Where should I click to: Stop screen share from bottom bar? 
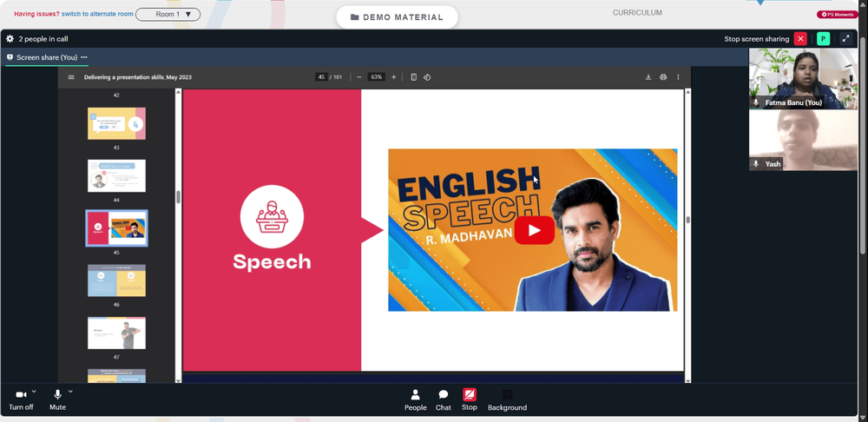[x=470, y=399]
